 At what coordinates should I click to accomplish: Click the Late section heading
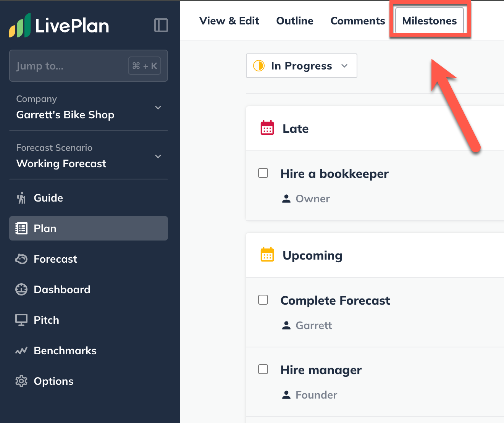tap(296, 129)
